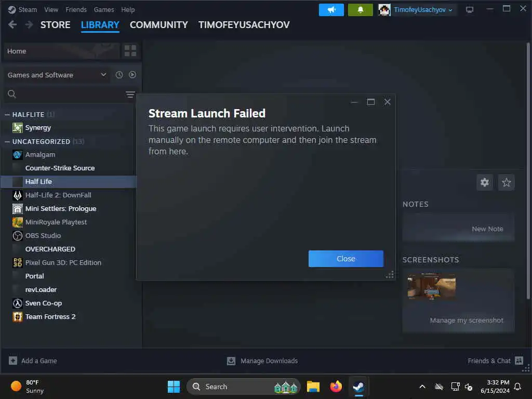Viewport: 532px width, 399px height.
Task: Open File Explorer from taskbar
Action: point(313,387)
